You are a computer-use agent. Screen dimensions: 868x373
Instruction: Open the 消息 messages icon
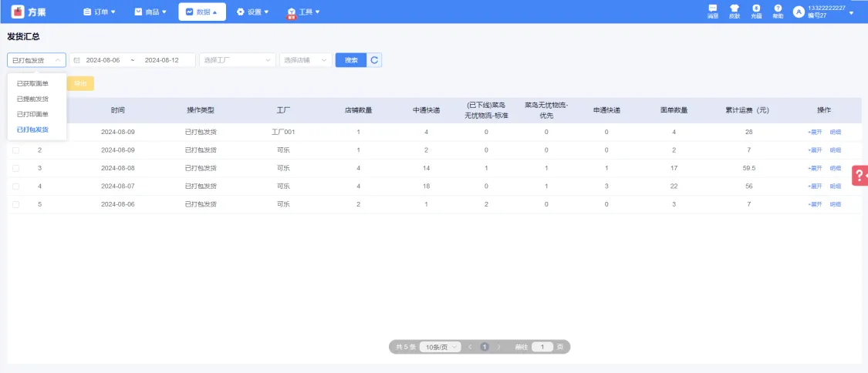coord(712,10)
